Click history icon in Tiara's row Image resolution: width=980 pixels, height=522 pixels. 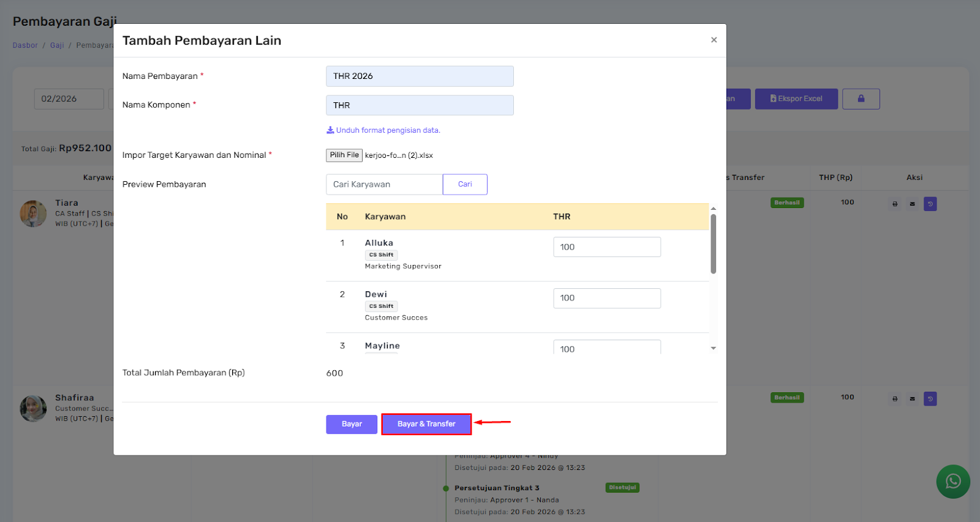tap(930, 204)
